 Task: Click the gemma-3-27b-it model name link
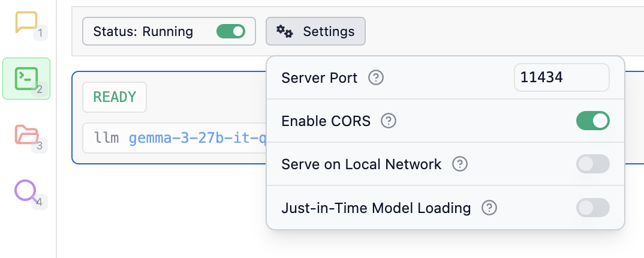(x=197, y=138)
